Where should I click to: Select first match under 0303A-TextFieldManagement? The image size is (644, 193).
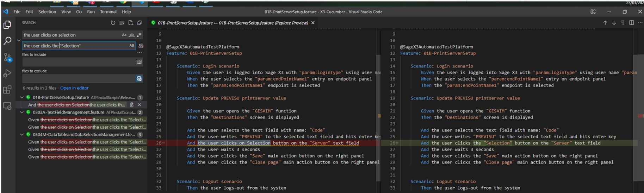click(87, 120)
